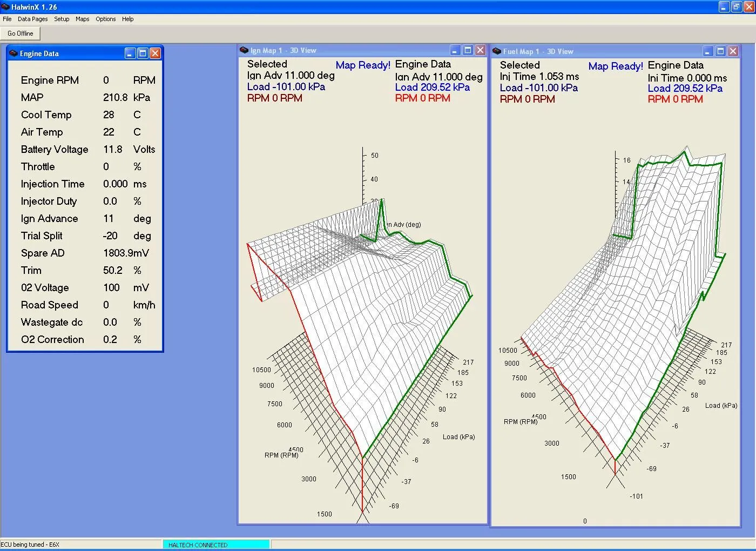The width and height of the screenshot is (756, 551).
Task: Maximize the Ign Map 1 3D View window
Action: [468, 50]
